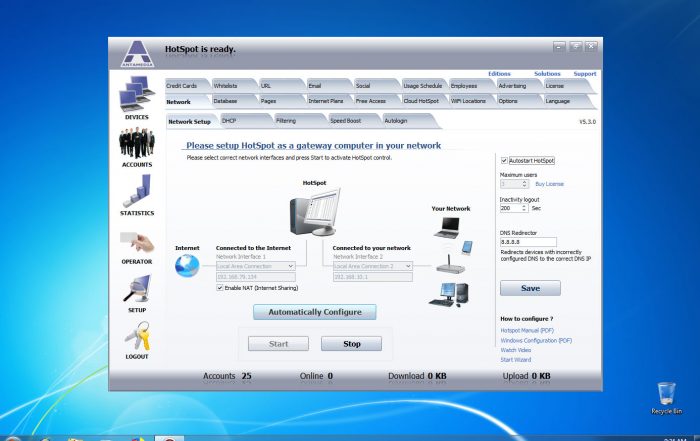The image size is (700, 441).
Task: Open the Editions link
Action: tap(499, 74)
